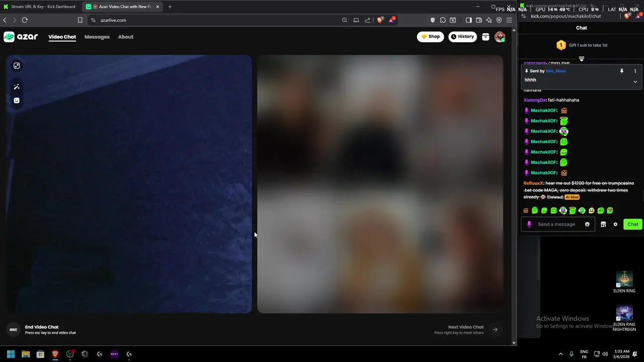Open the ELDEN RING desktop shortcut

point(624,282)
